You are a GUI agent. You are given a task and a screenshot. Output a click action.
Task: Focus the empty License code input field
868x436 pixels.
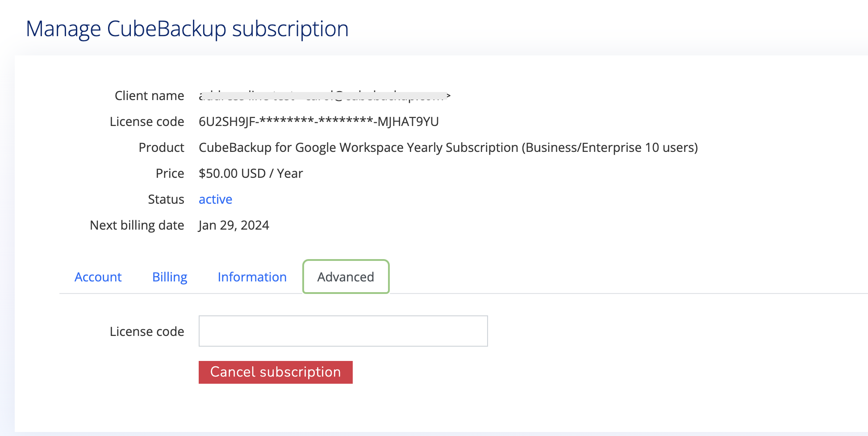[x=343, y=331]
